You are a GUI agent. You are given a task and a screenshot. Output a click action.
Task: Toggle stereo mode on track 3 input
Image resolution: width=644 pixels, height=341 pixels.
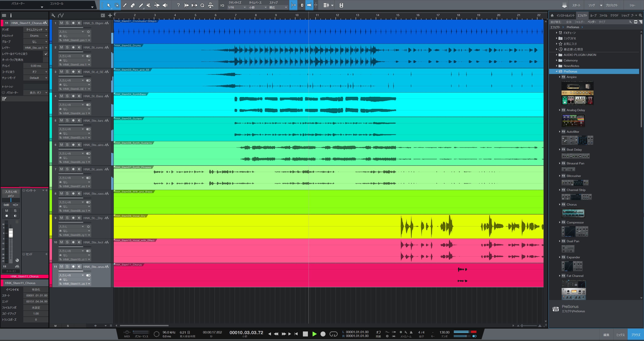click(88, 80)
